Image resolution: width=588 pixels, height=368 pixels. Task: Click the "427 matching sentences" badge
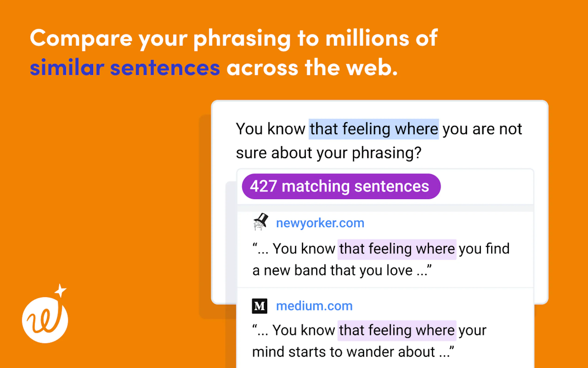[341, 187]
